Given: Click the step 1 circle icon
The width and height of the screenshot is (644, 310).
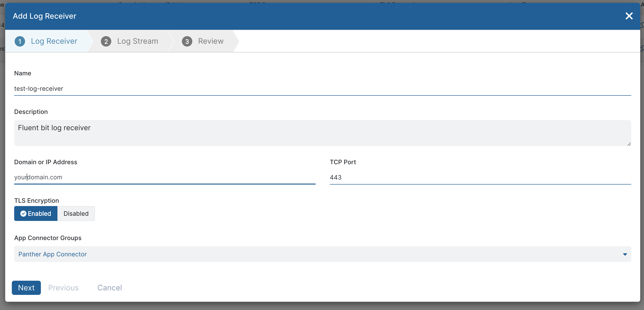Looking at the screenshot, I should [20, 41].
